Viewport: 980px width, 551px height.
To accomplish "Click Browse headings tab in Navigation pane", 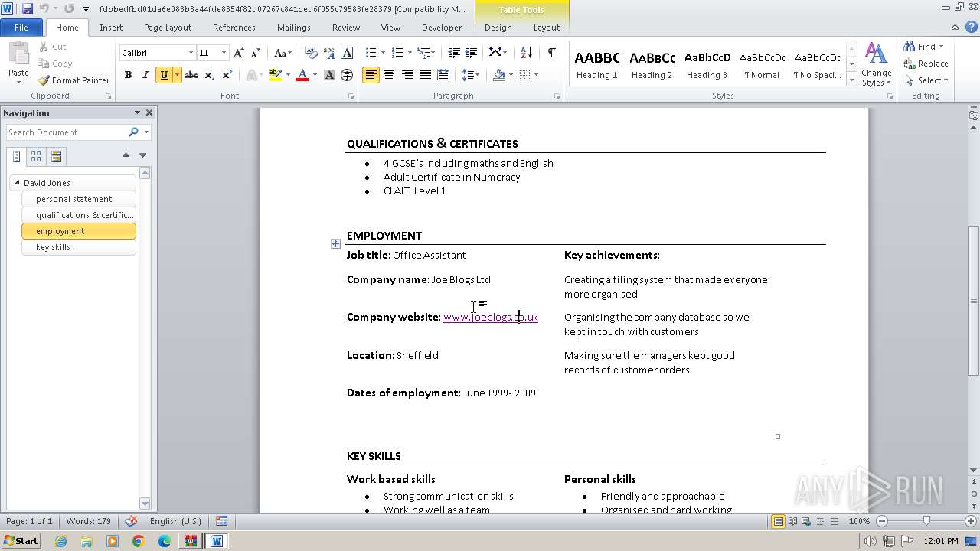I will coord(16,156).
